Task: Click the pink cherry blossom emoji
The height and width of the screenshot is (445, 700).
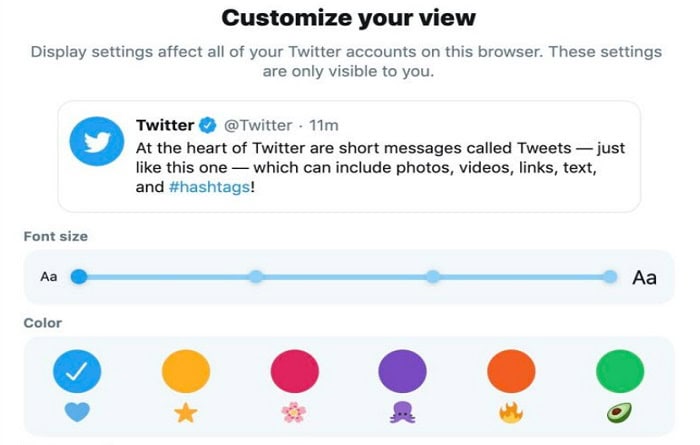Action: (x=294, y=412)
